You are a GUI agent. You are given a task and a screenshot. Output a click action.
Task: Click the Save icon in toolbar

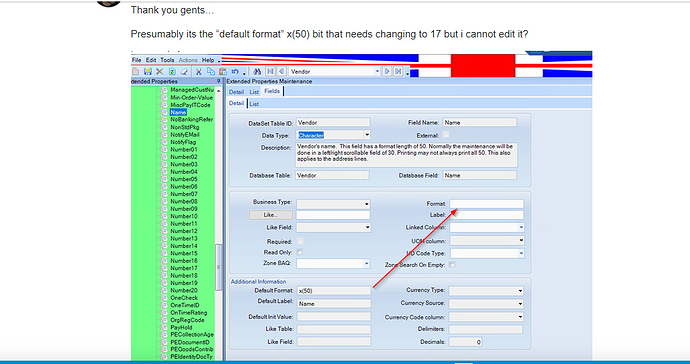pos(147,71)
